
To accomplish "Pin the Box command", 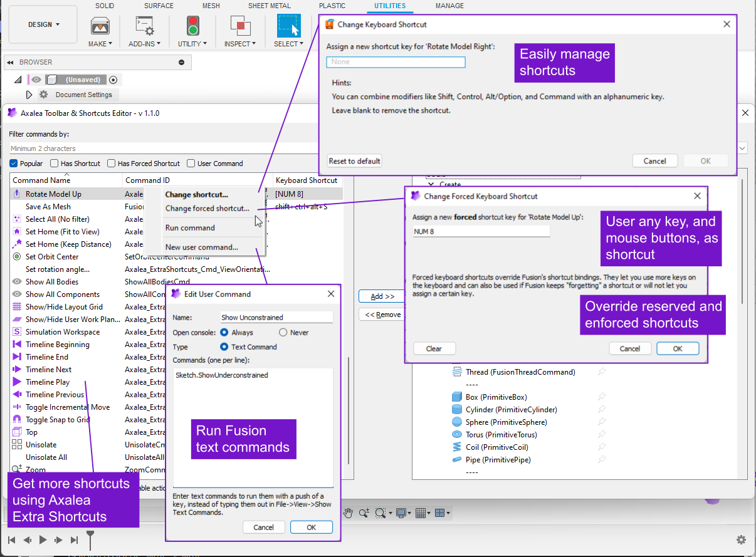I will tap(602, 397).
